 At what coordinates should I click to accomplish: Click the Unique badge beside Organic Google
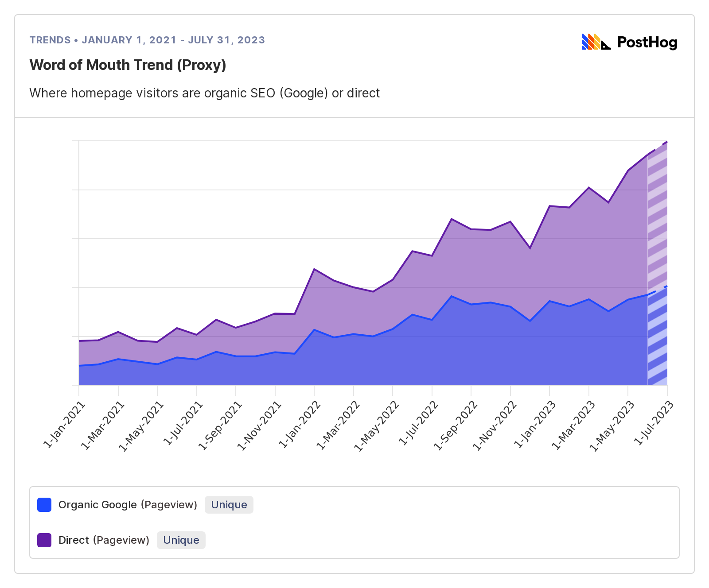point(229,505)
